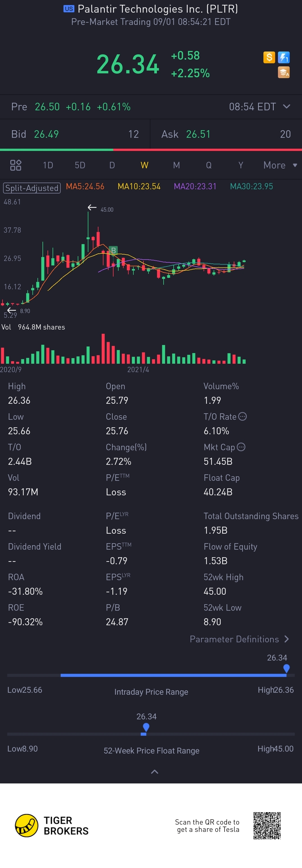Switch to the 5D chart tab

point(80,165)
